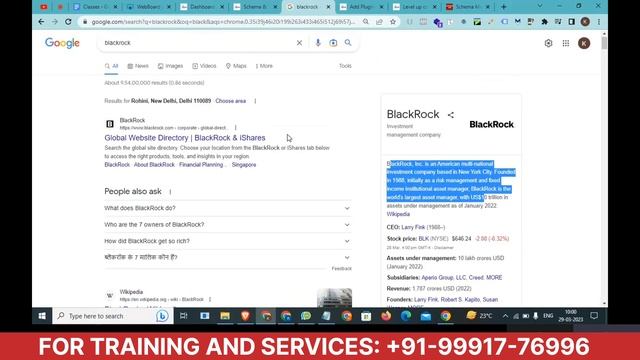Image resolution: width=640 pixels, height=360 pixels.
Task: Bookmark this page with the star icon
Action: (x=393, y=22)
